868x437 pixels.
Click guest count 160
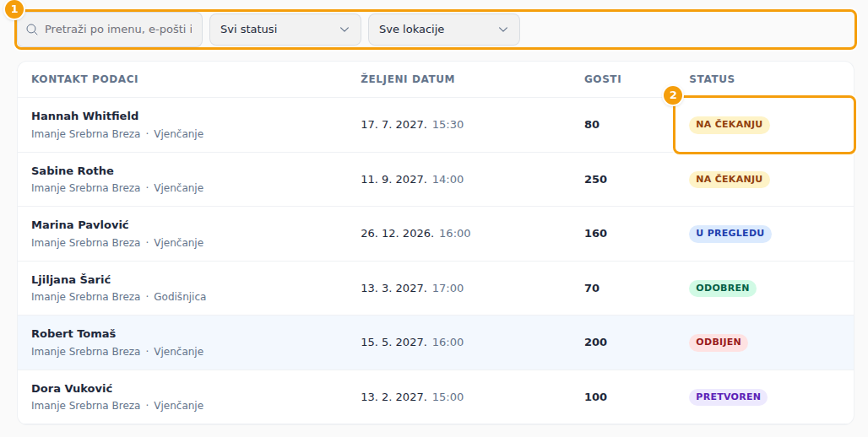(595, 234)
